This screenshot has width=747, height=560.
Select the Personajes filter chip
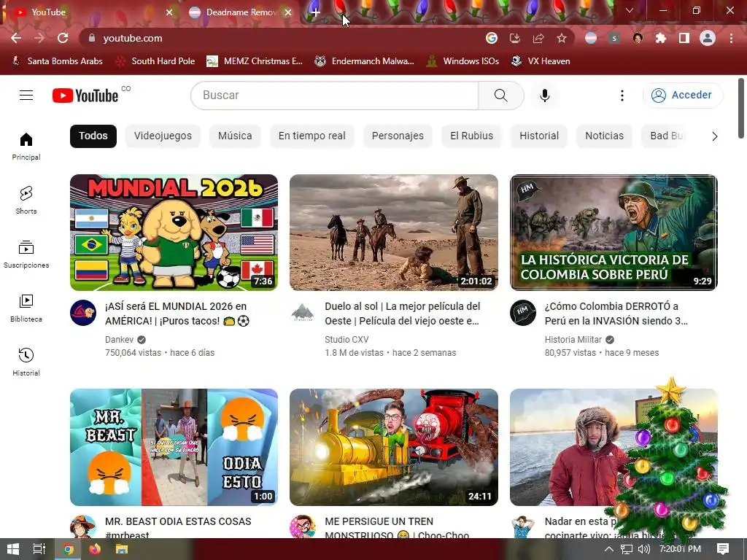398,136
